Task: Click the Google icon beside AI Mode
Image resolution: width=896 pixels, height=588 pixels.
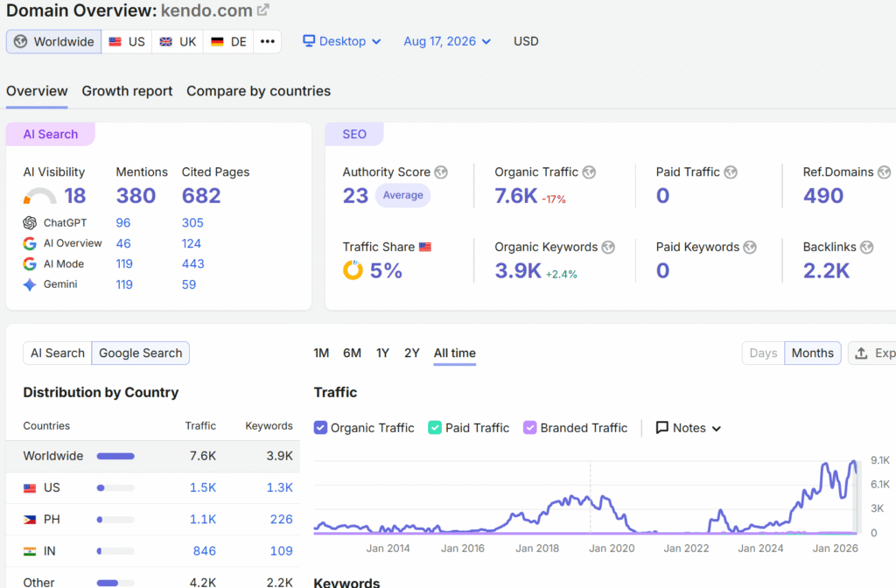Action: (30, 264)
